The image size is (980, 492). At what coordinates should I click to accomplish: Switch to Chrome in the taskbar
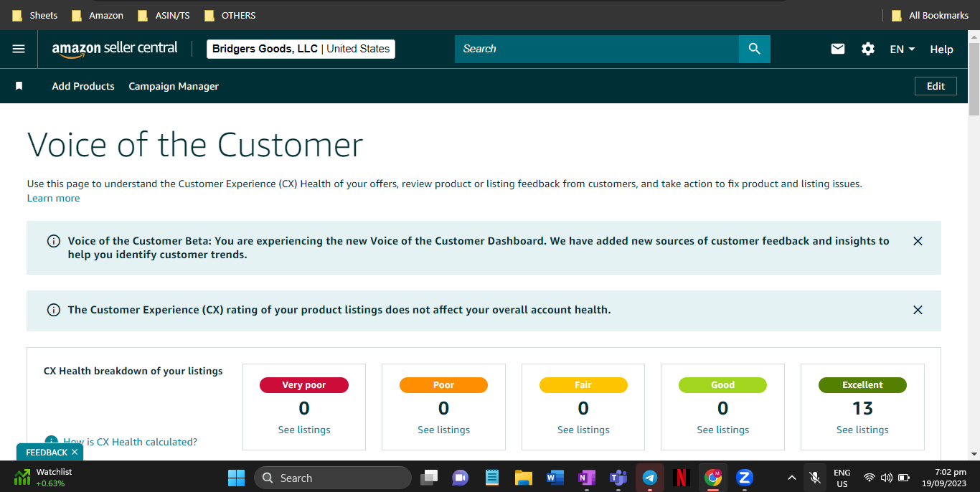pos(713,478)
